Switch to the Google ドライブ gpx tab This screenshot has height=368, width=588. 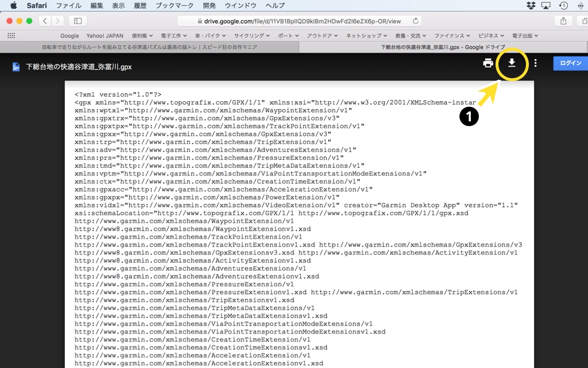(443, 47)
